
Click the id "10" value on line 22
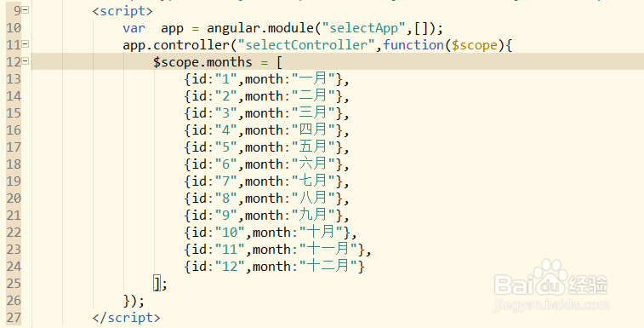click(x=230, y=233)
